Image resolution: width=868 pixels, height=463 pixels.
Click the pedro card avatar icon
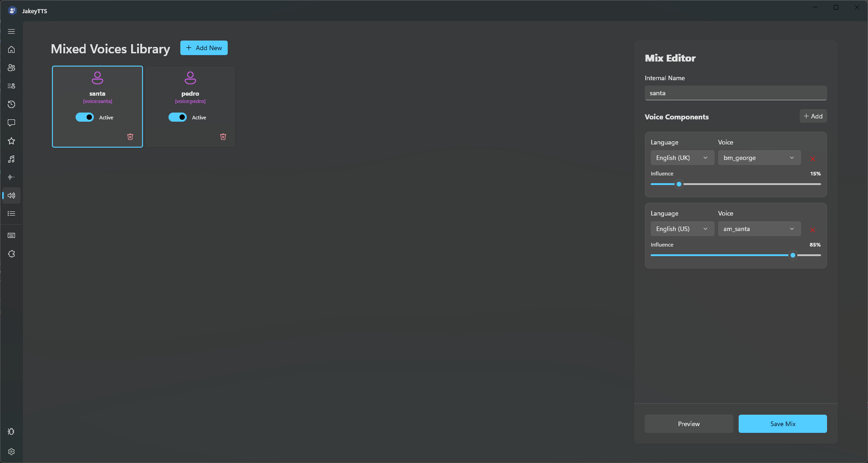click(190, 78)
